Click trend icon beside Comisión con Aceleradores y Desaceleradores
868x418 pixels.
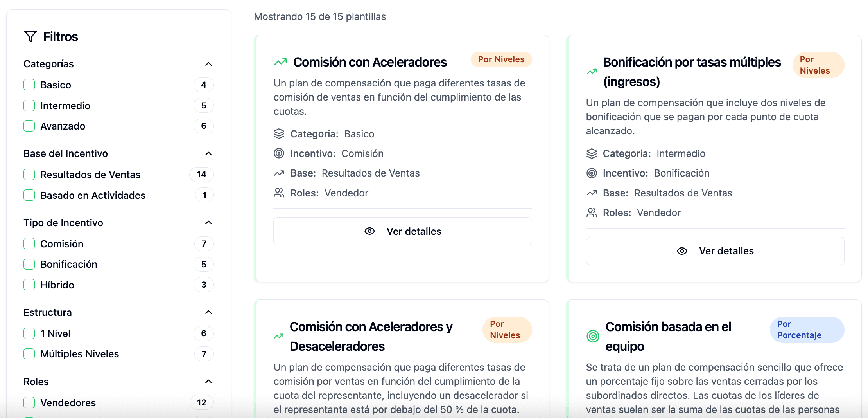click(x=279, y=336)
